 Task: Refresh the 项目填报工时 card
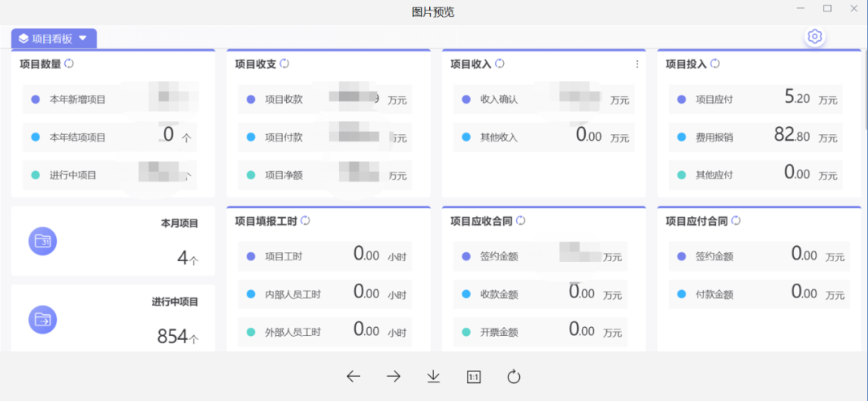[x=305, y=220]
